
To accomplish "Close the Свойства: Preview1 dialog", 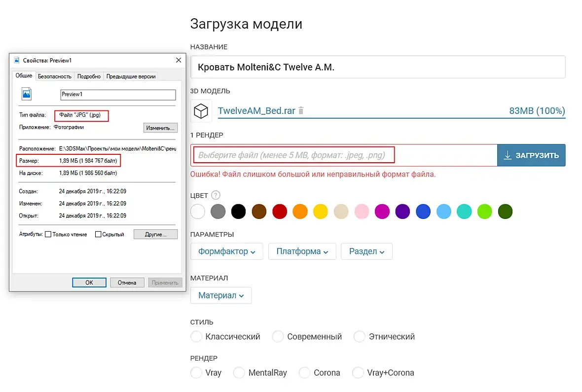I will (179, 60).
